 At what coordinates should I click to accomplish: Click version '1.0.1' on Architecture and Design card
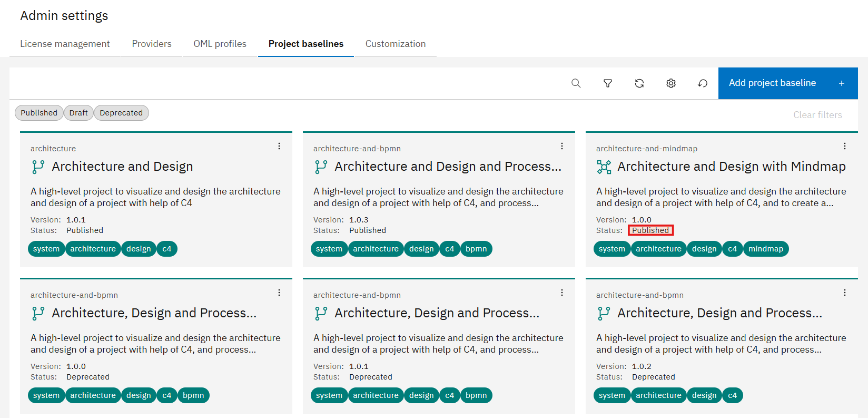[76, 220]
